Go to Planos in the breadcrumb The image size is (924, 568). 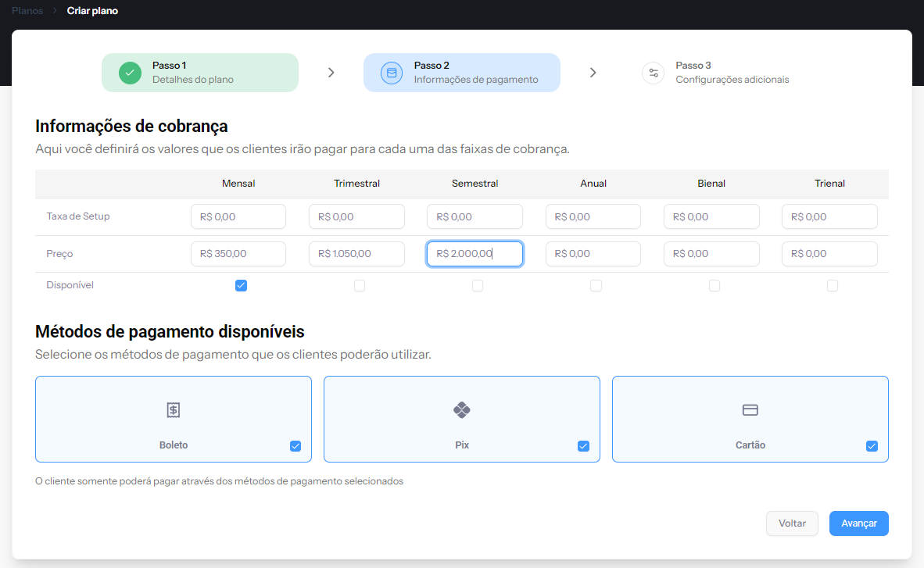(27, 11)
